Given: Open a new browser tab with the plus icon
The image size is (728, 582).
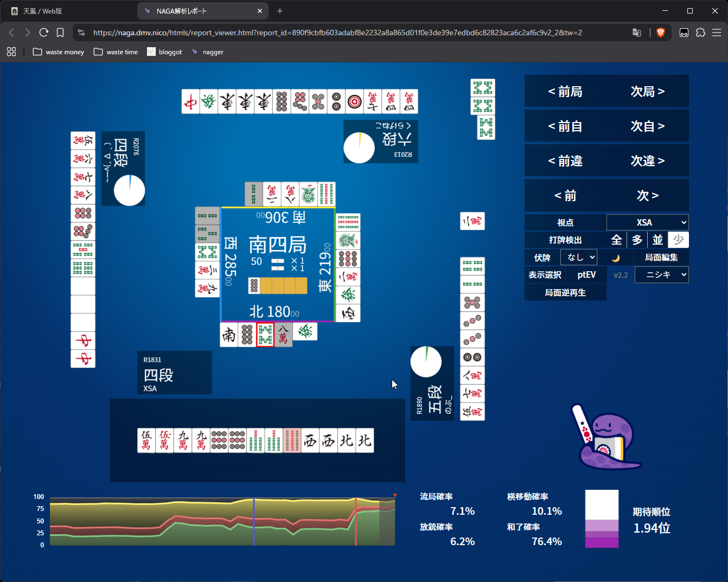Looking at the screenshot, I should pos(280,11).
